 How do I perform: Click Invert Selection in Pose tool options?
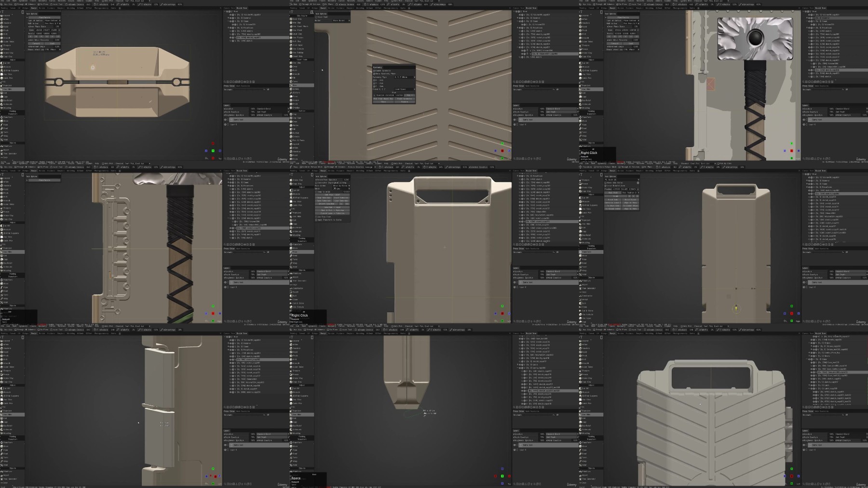pyautogui.click(x=341, y=198)
